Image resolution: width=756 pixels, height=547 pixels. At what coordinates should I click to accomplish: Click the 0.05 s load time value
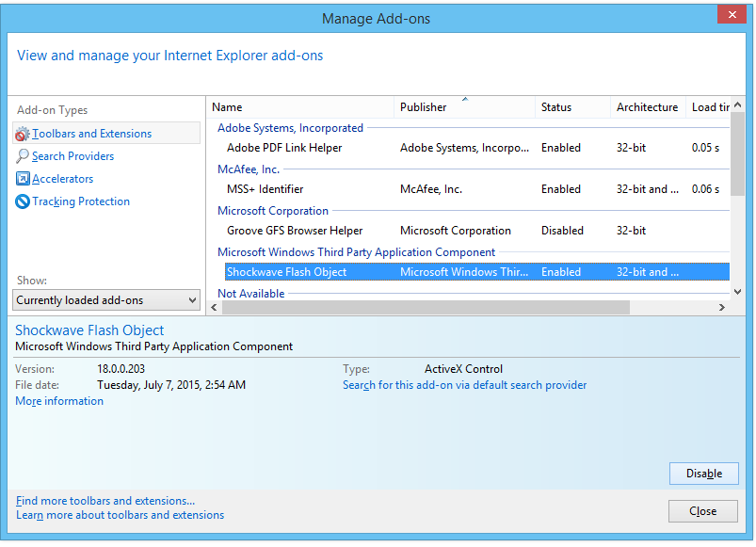point(705,148)
